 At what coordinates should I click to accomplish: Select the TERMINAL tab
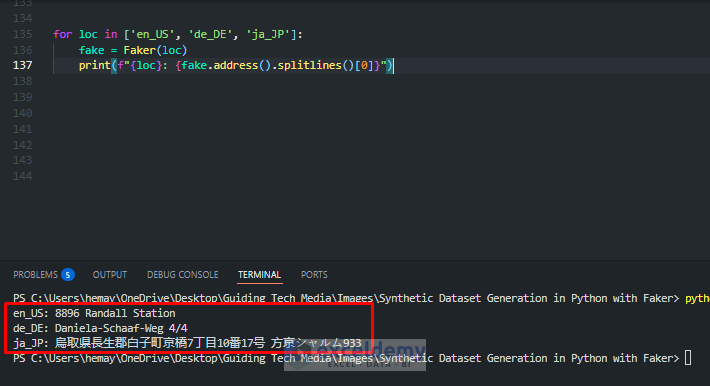(x=259, y=275)
